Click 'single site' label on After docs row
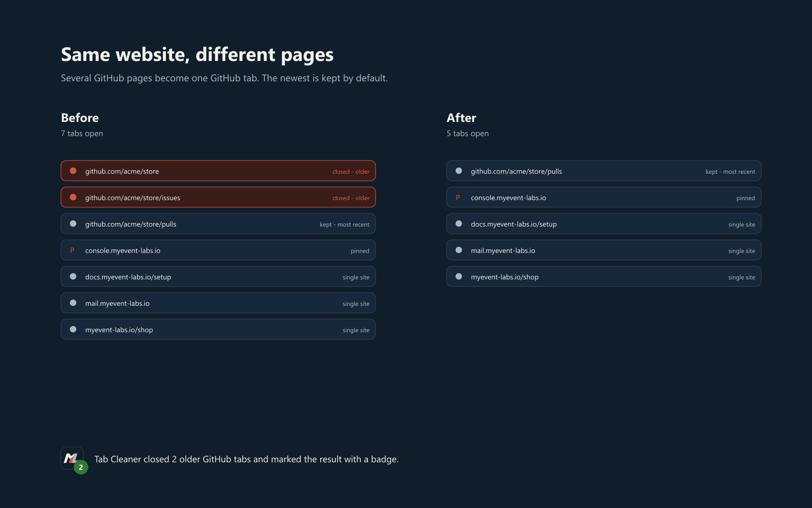The height and width of the screenshot is (508, 812). click(x=741, y=225)
